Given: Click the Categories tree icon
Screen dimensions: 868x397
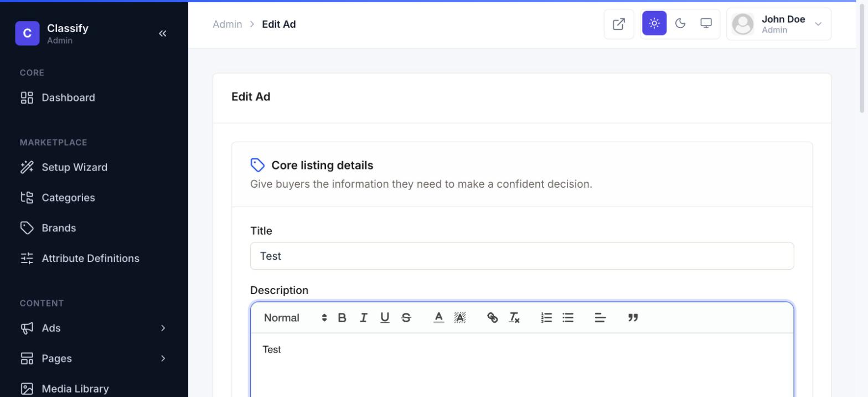Looking at the screenshot, I should [x=27, y=198].
